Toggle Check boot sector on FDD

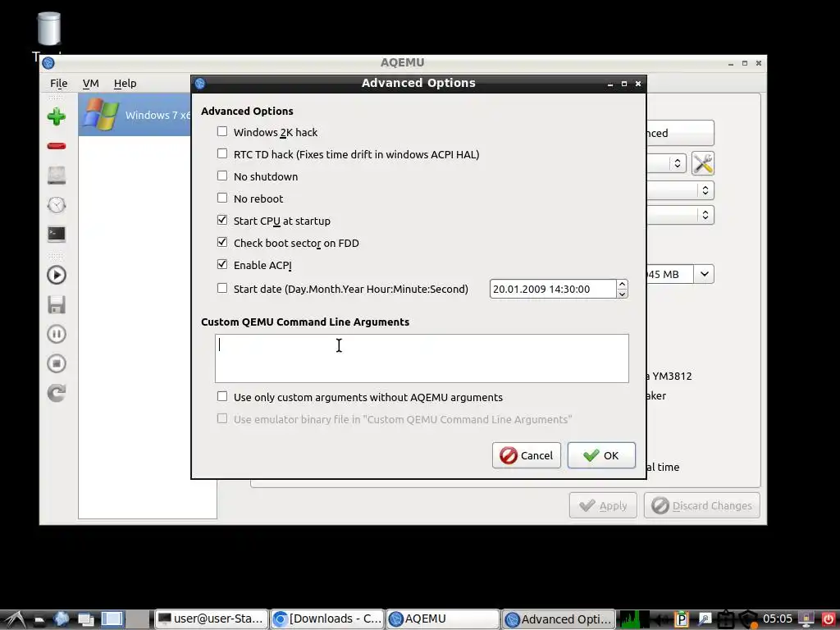[x=222, y=242]
